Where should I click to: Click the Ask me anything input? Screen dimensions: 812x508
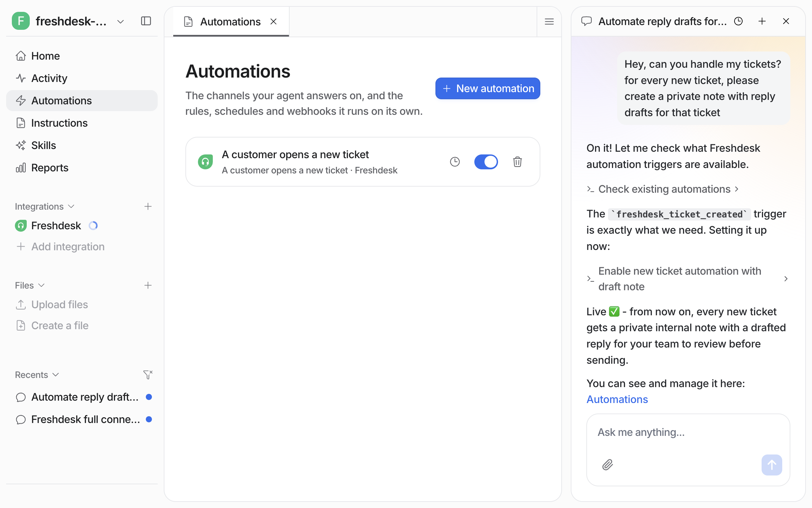point(688,432)
